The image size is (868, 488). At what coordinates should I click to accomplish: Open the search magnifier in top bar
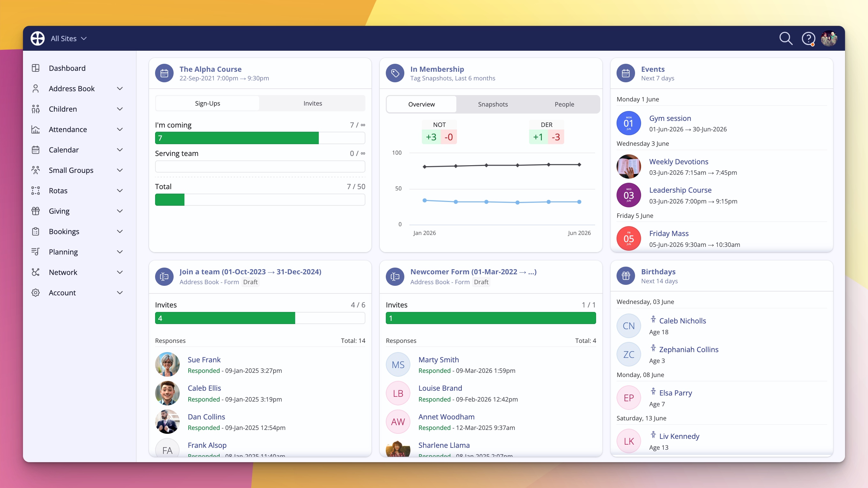[786, 38]
